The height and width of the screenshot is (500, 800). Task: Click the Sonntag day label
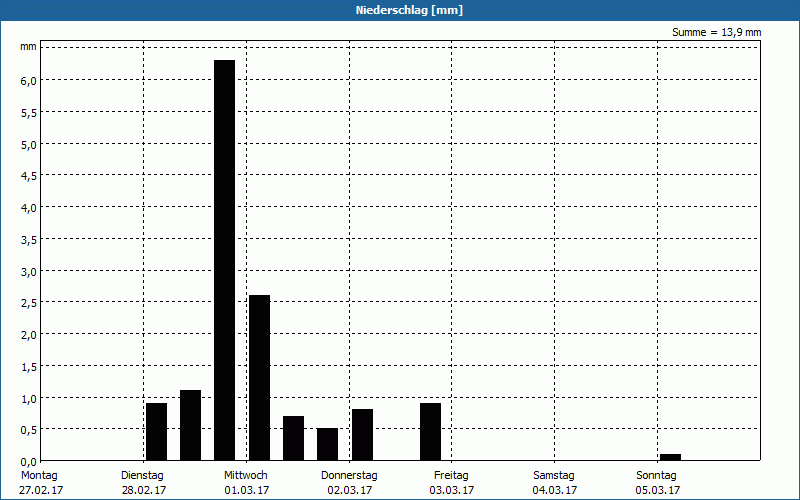(656, 476)
